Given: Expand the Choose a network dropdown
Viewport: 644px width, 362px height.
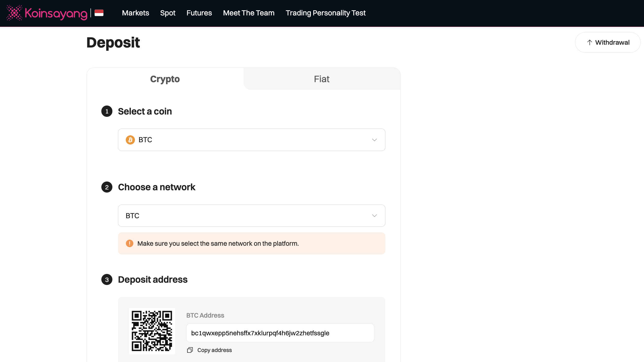Looking at the screenshot, I should coord(251,216).
